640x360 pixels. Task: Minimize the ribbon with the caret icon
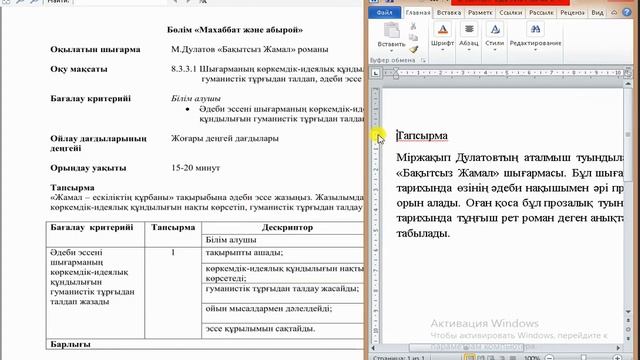point(614,13)
